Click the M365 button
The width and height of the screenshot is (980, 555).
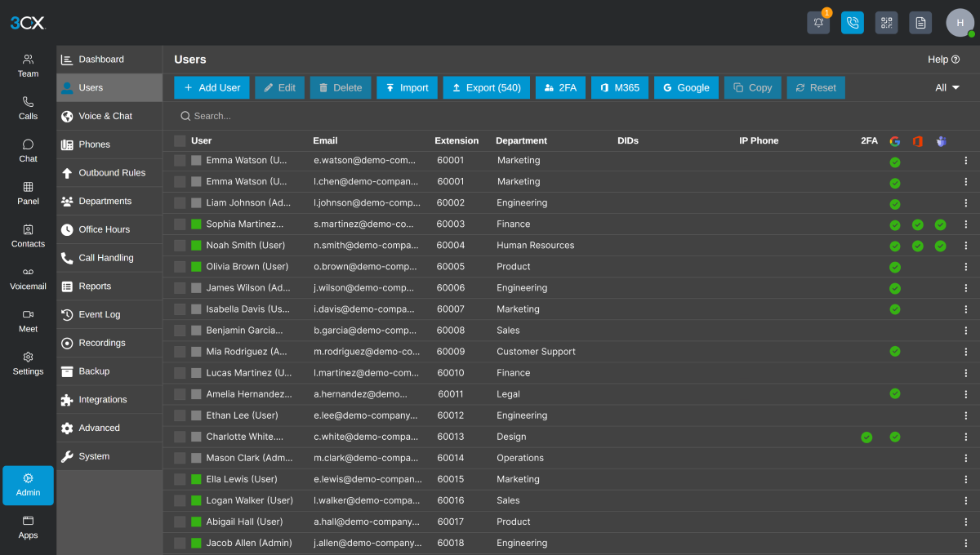(620, 87)
